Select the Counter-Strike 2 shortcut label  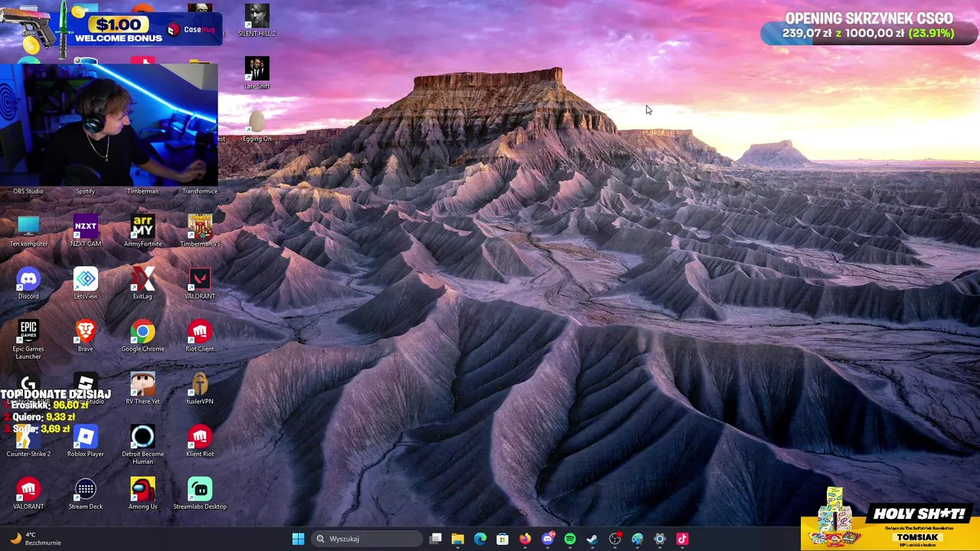(28, 454)
